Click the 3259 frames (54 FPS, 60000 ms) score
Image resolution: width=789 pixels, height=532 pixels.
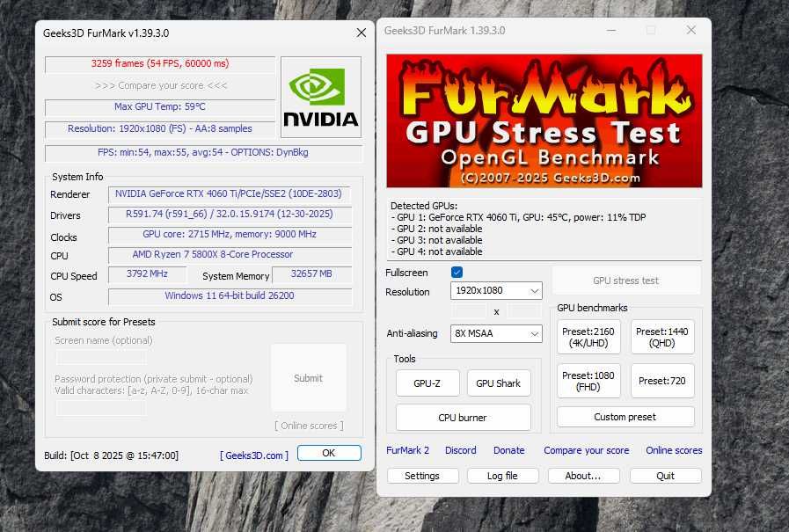[x=160, y=64]
